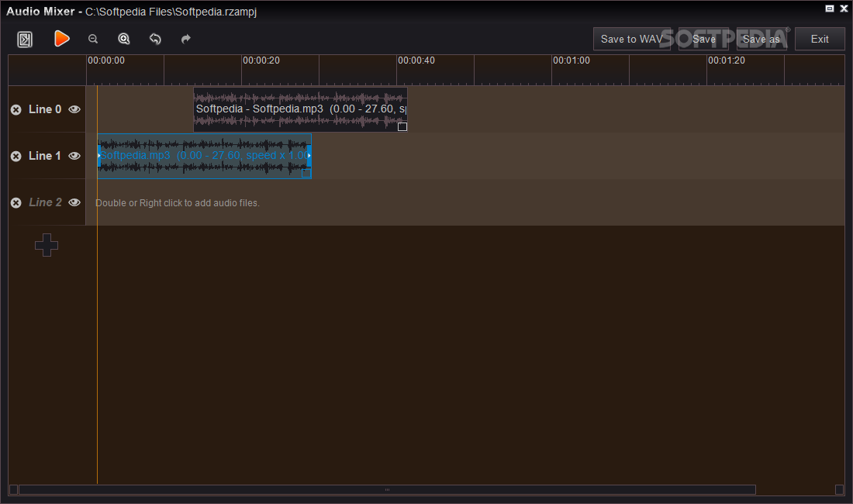Viewport: 853px width, 504px height.
Task: Click the Save to WAV button
Action: coord(631,39)
